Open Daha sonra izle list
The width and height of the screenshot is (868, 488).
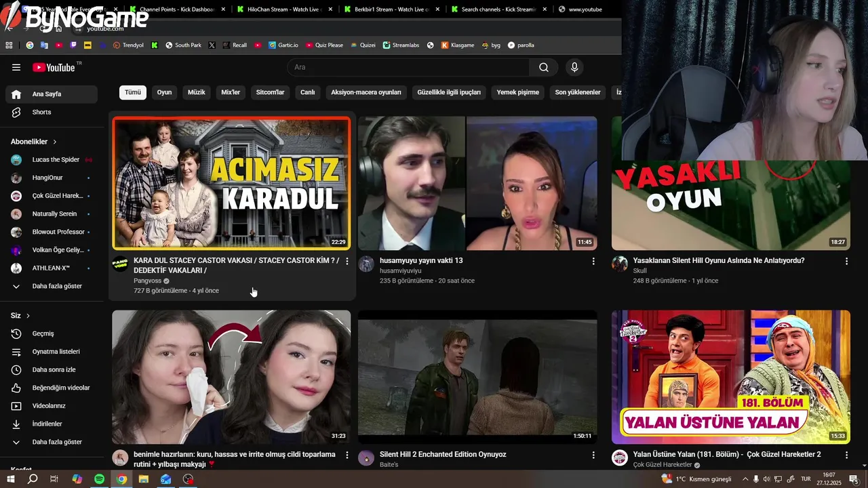coord(52,369)
